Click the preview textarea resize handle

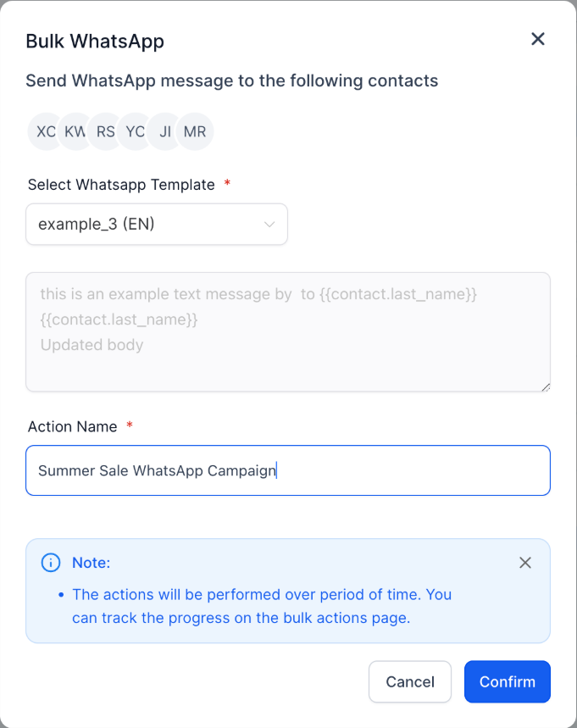pyautogui.click(x=546, y=386)
